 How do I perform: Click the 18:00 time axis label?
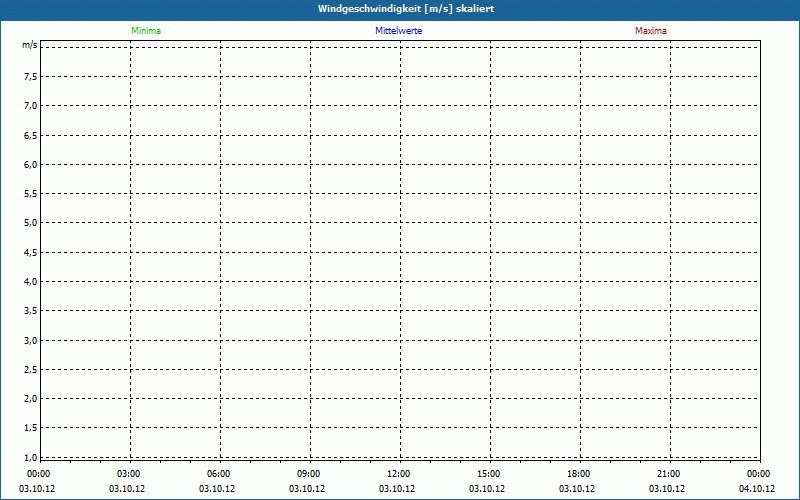[x=579, y=474]
